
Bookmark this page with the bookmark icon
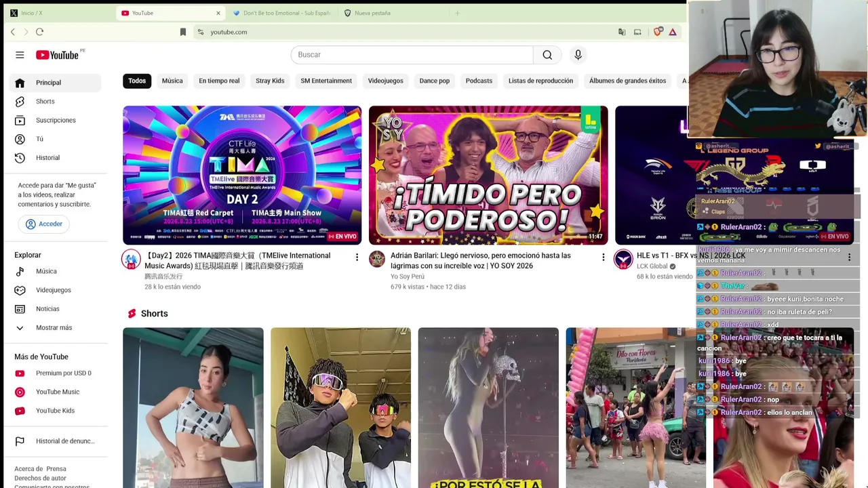[x=182, y=32]
